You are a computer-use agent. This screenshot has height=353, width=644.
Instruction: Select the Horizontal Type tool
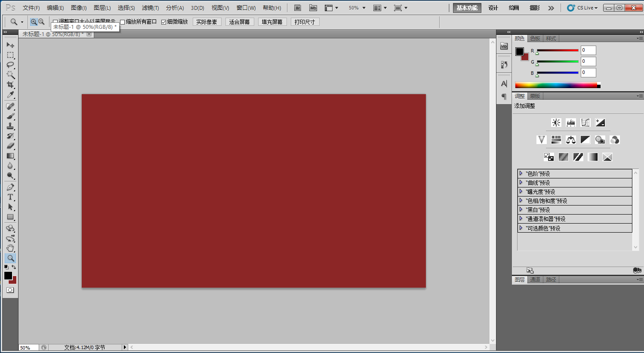pos(10,197)
